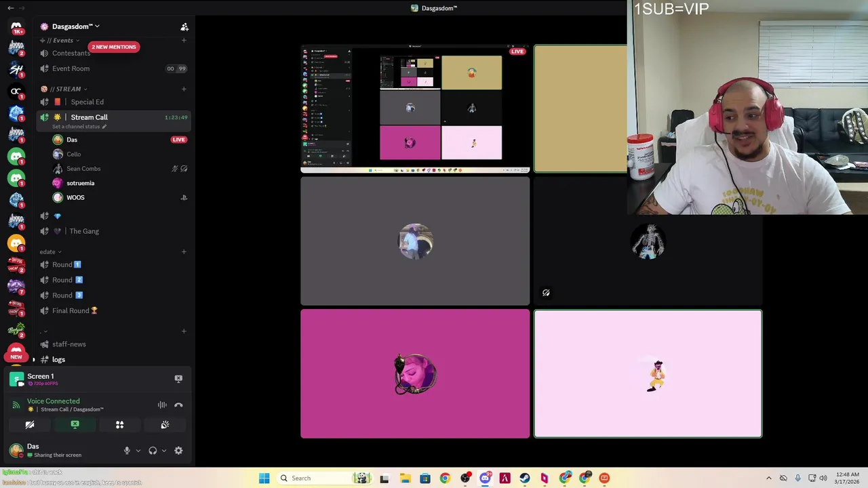868x488 pixels.
Task: Open user Das in the voice list
Action: click(x=119, y=140)
